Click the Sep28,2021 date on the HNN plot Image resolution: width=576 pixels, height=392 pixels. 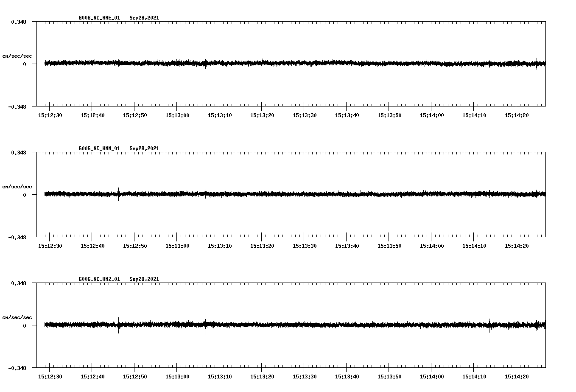click(144, 148)
